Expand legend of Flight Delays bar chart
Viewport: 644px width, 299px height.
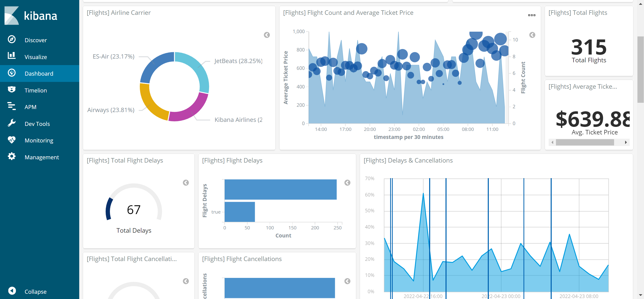tap(347, 183)
